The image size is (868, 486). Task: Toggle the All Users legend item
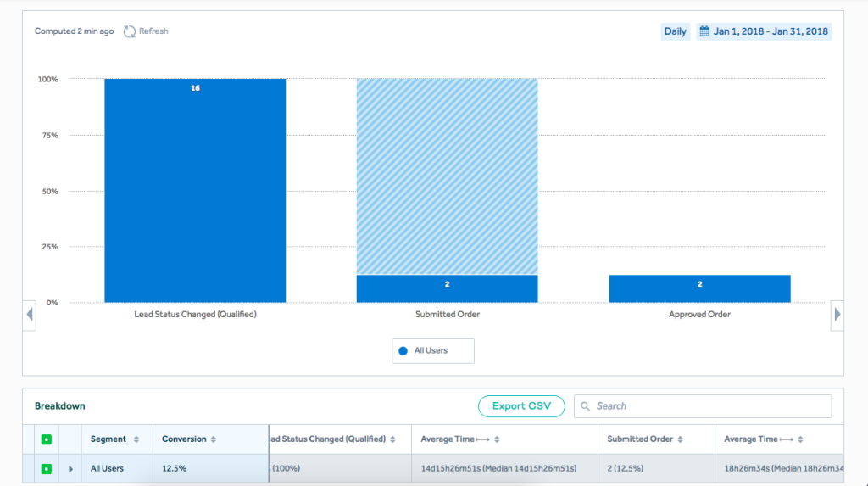click(x=433, y=351)
